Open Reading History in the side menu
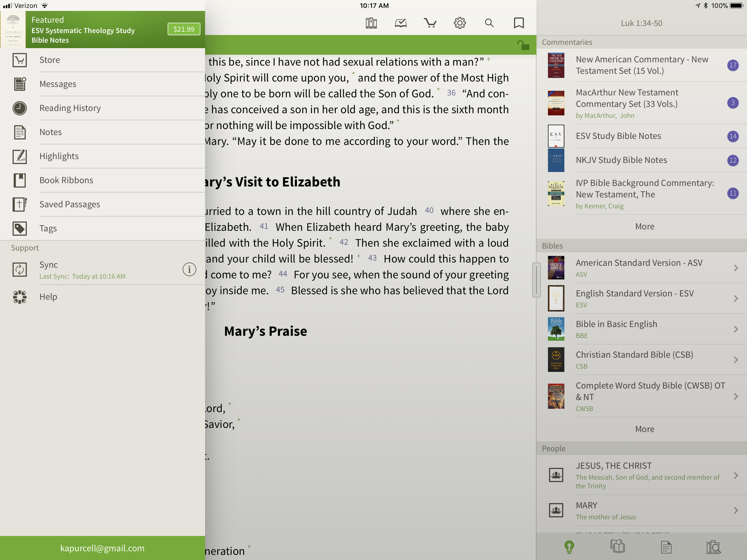 [x=102, y=108]
